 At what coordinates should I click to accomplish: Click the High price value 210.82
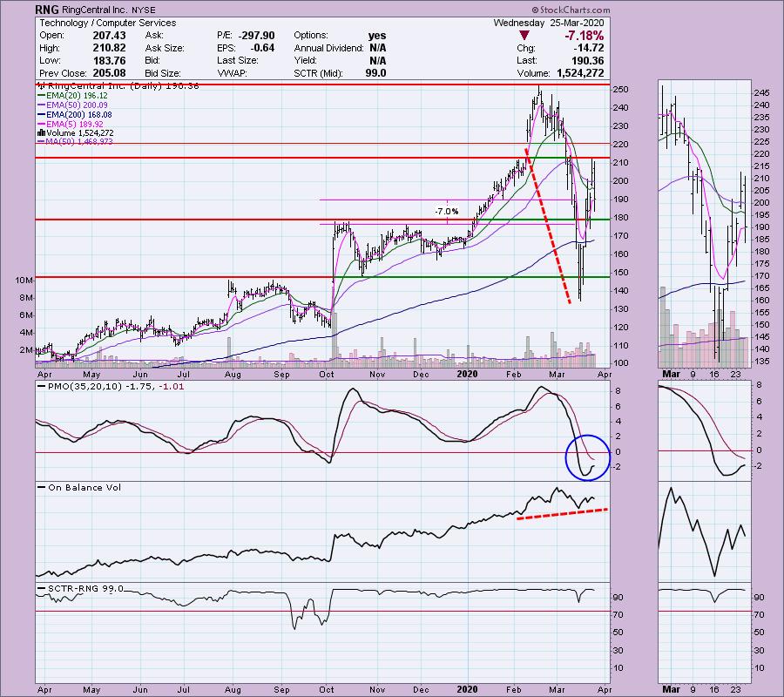[x=109, y=48]
